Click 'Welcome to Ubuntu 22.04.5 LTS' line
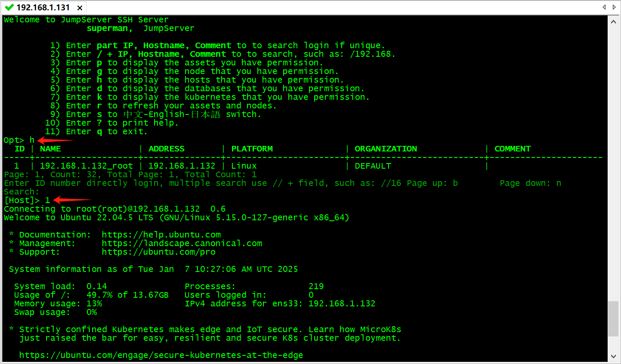The height and width of the screenshot is (364, 621). pos(176,217)
